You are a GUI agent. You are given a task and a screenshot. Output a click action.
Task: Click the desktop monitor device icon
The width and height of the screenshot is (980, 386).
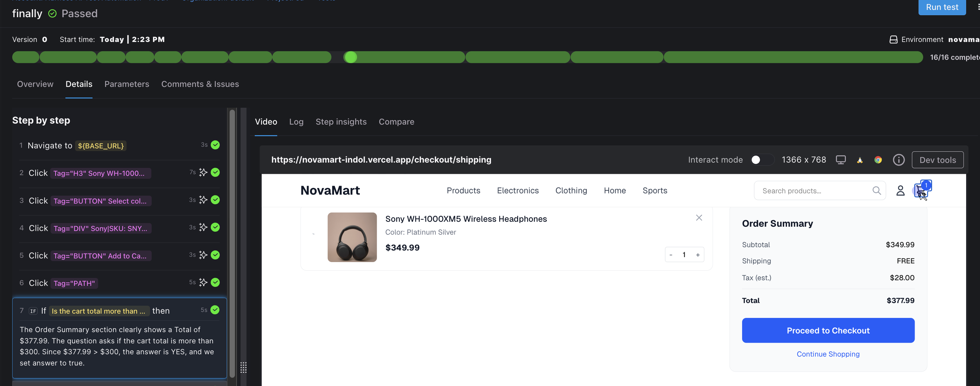pos(841,160)
